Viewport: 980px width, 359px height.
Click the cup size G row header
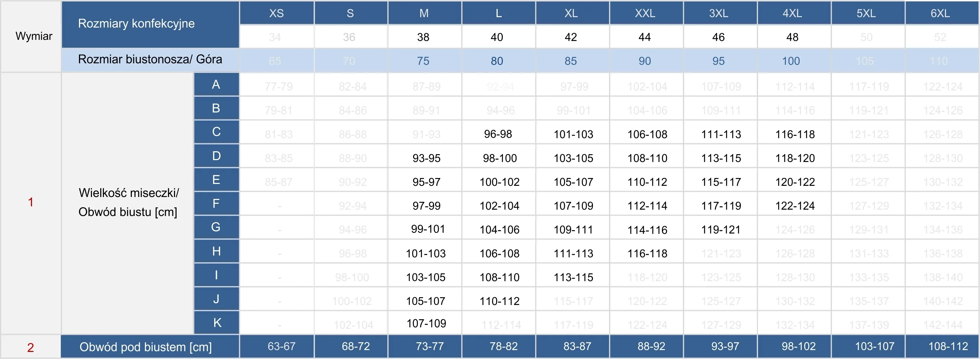[216, 227]
